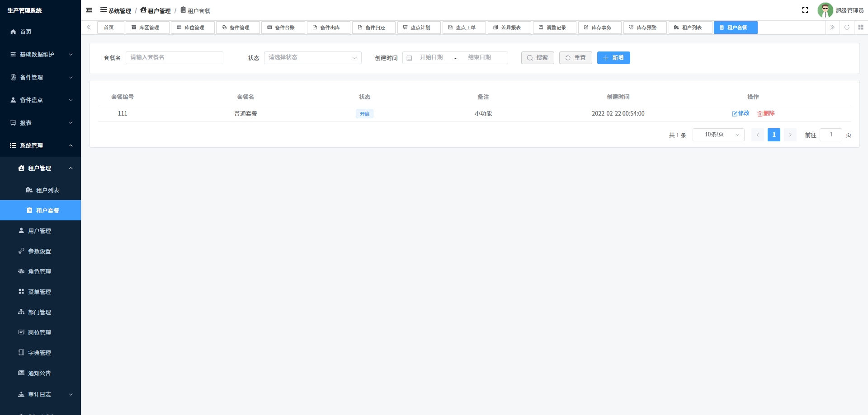Expand 基础数据维护 sidebar menu
The width and height of the screenshot is (868, 415).
pos(40,54)
